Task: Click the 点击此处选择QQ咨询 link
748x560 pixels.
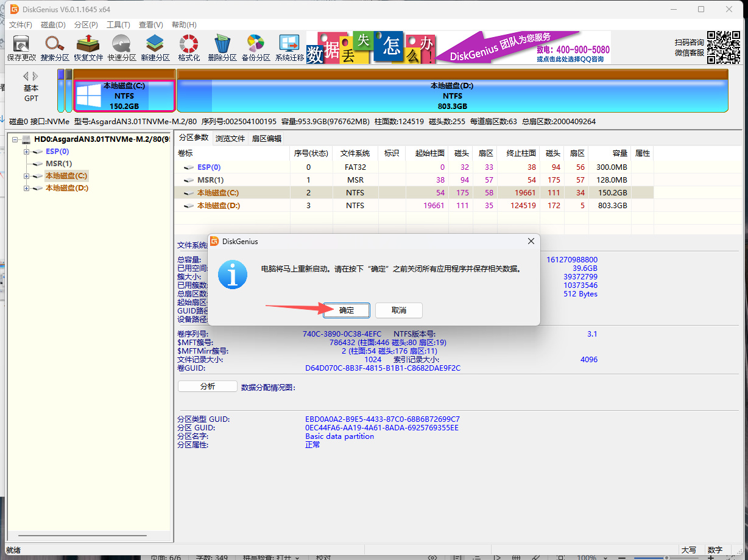Action: (x=571, y=59)
